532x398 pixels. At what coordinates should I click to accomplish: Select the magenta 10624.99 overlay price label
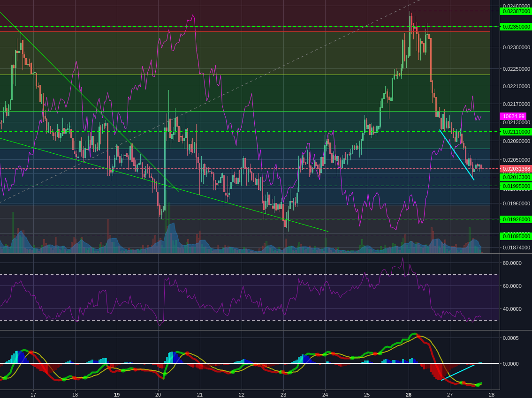pyautogui.click(x=513, y=116)
